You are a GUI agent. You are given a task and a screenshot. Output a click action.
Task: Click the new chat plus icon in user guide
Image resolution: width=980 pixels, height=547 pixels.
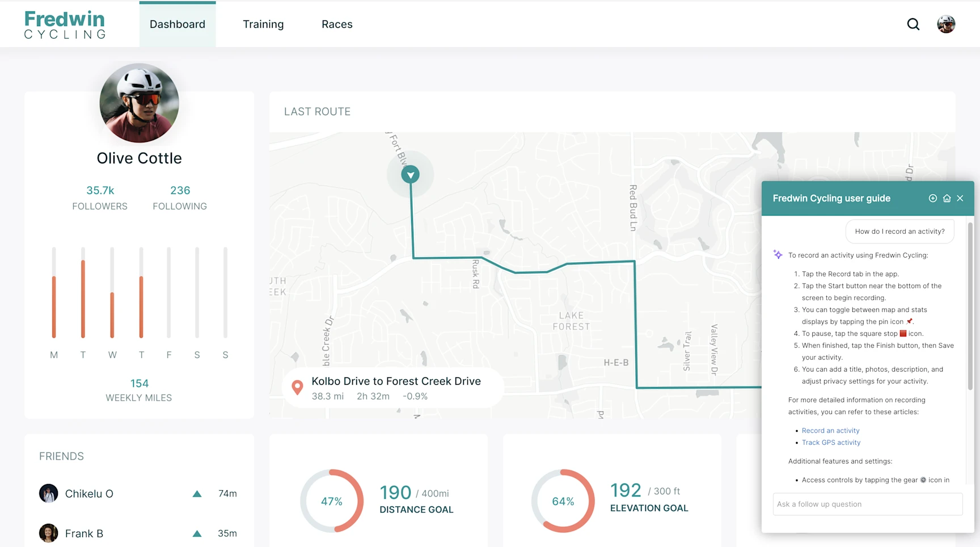pyautogui.click(x=932, y=198)
